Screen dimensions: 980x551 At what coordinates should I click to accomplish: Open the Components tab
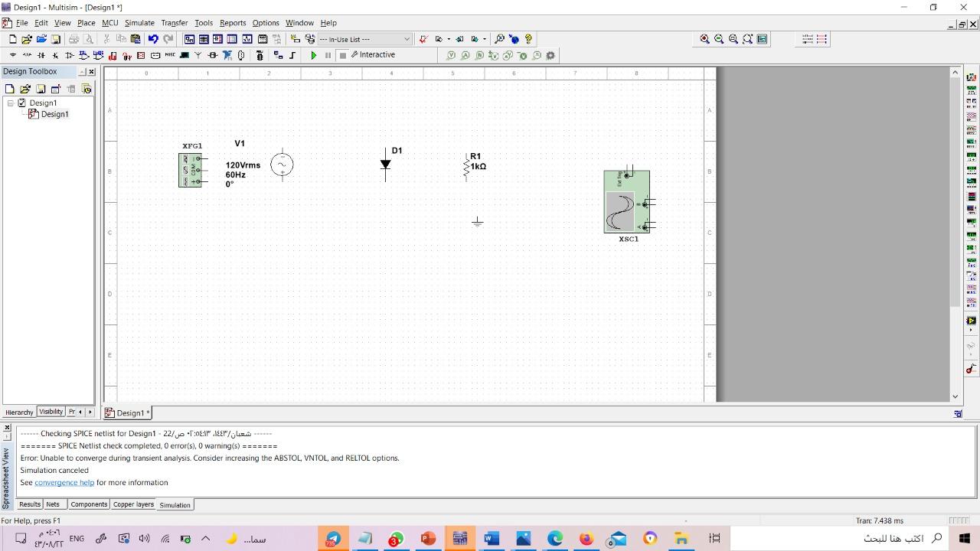click(89, 504)
